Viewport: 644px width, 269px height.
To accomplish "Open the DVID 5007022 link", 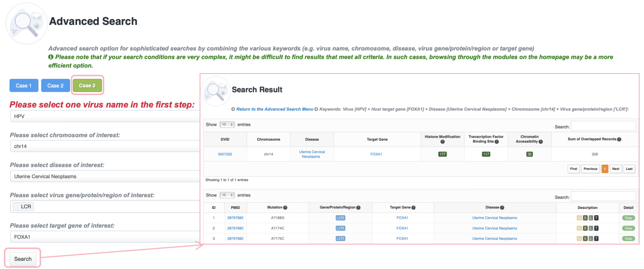I will (x=225, y=154).
